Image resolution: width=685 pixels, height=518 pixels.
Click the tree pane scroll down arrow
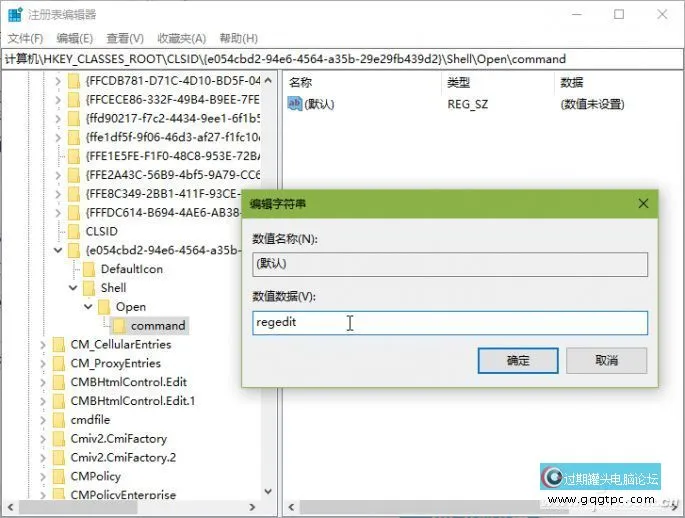(x=268, y=491)
